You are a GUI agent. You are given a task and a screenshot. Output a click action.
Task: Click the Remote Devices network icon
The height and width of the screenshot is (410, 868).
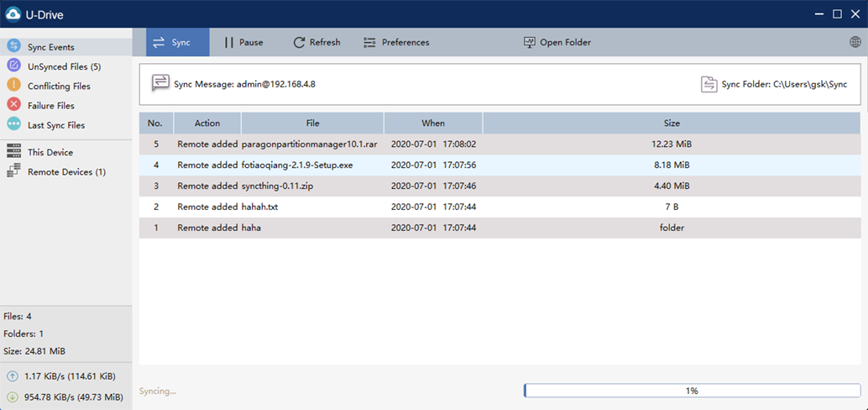point(13,171)
